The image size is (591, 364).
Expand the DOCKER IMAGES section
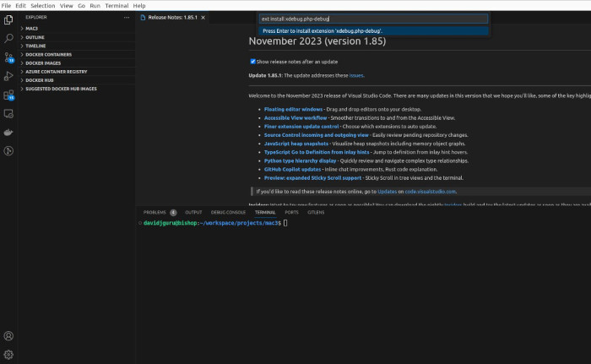click(78, 63)
